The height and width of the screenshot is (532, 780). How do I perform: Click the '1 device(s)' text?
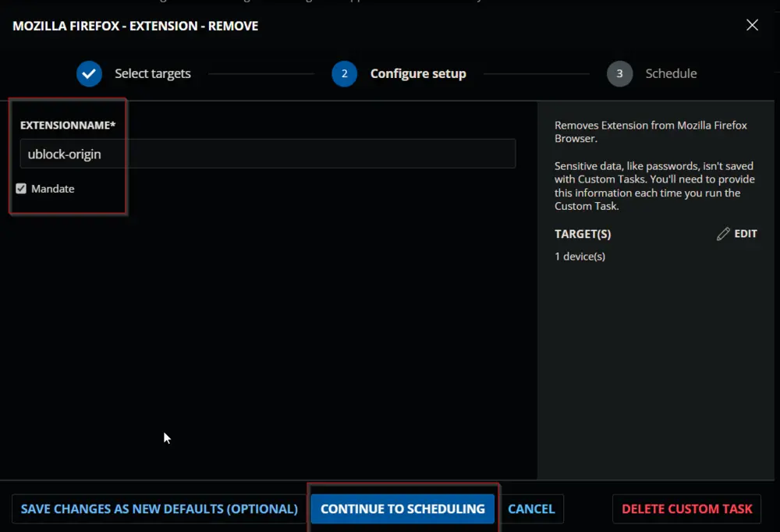click(580, 257)
